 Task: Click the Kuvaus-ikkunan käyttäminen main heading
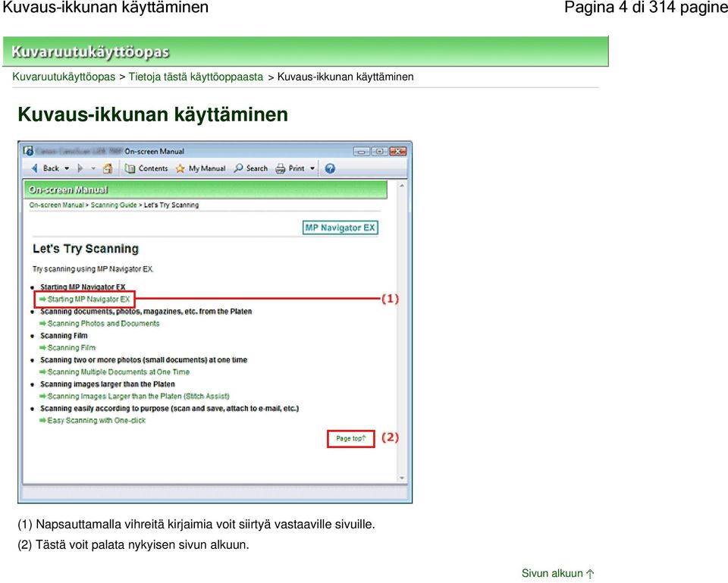pyautogui.click(x=152, y=114)
